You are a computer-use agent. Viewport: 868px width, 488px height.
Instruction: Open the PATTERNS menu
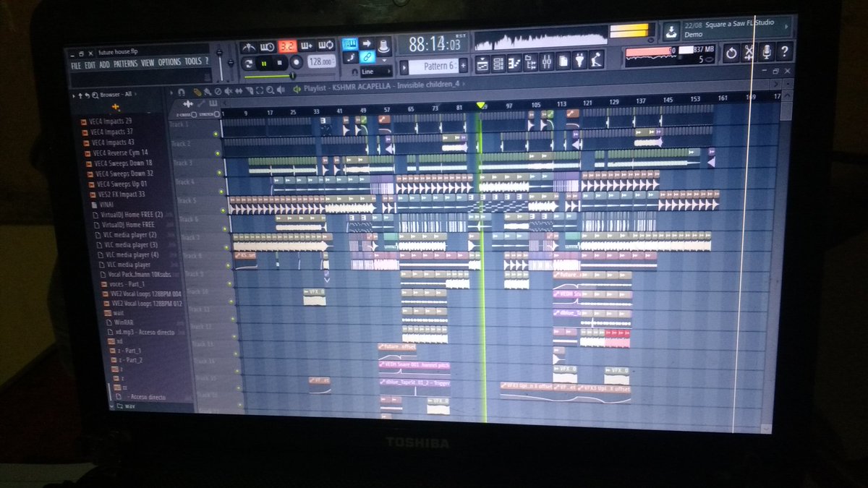tap(125, 64)
